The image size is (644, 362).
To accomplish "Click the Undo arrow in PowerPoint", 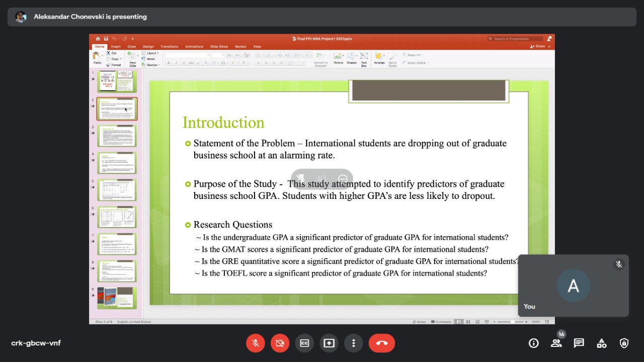I will pyautogui.click(x=115, y=39).
